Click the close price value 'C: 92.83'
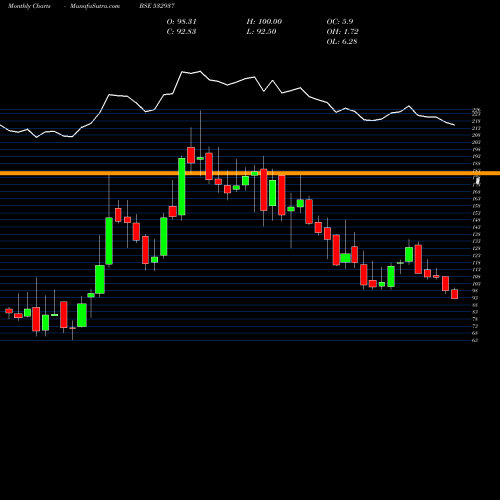 click(181, 32)
